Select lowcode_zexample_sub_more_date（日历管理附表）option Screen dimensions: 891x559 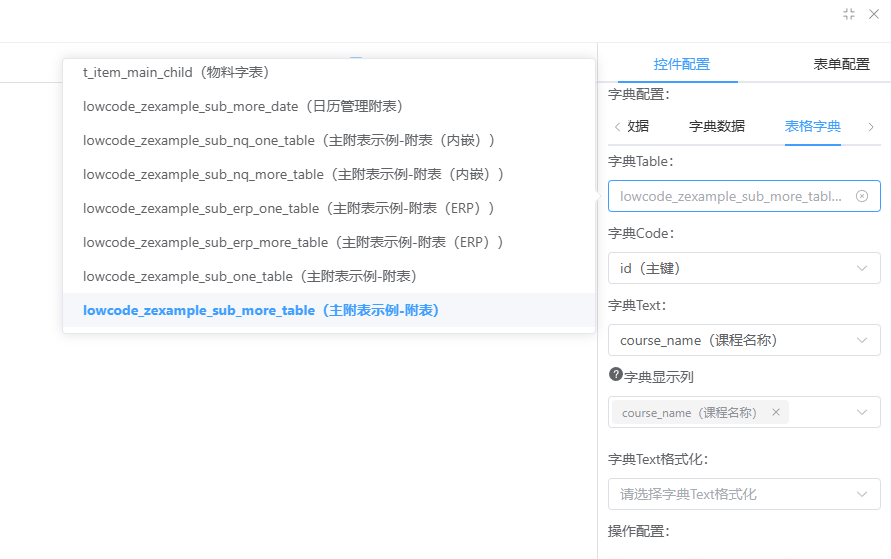[x=243, y=106]
